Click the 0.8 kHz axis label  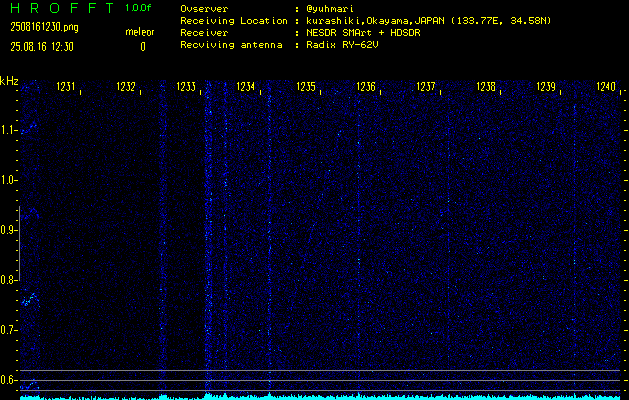click(x=7, y=280)
